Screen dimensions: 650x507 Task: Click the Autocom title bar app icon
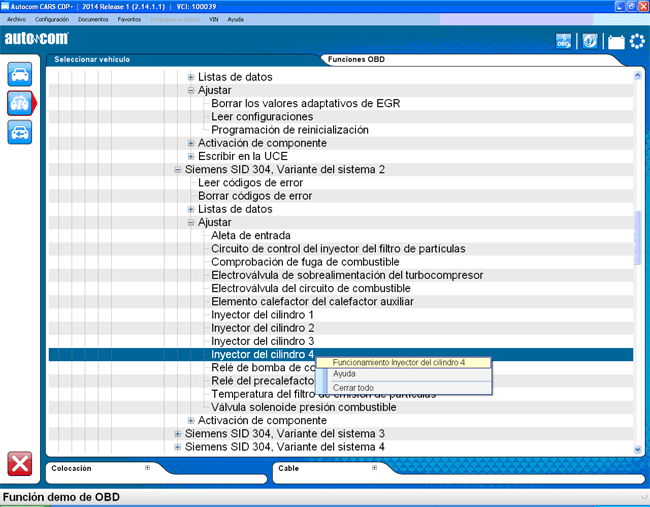click(x=5, y=6)
